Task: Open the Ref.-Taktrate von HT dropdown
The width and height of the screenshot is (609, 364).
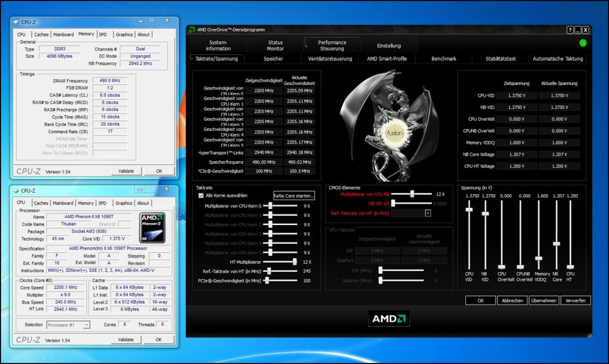Action: (427, 213)
